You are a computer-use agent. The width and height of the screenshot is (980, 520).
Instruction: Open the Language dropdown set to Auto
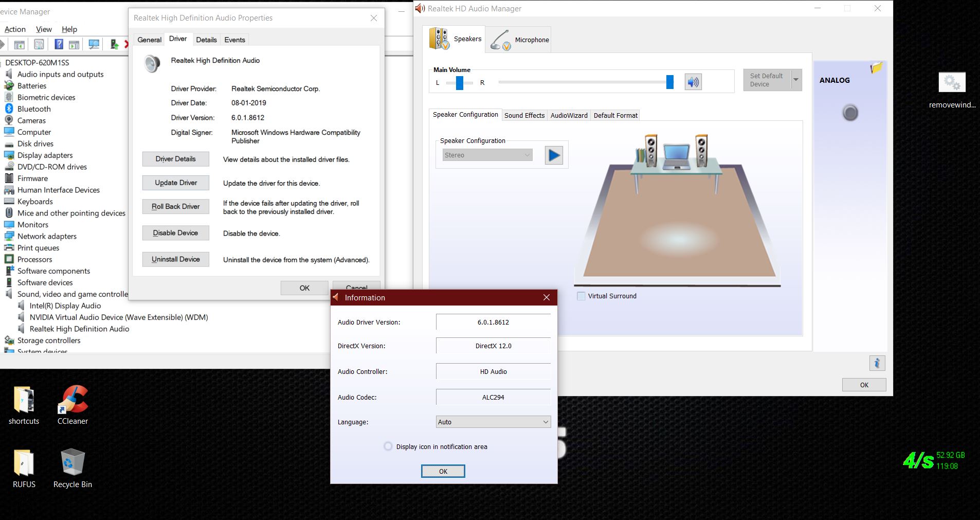pos(493,422)
